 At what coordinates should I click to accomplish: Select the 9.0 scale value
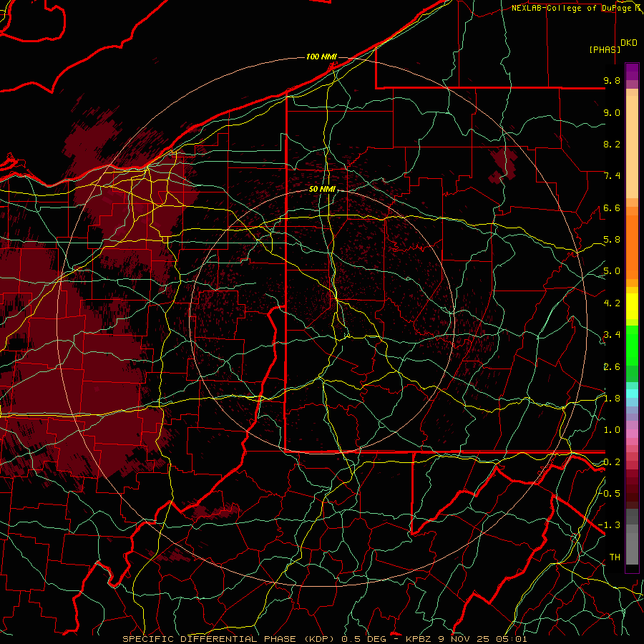pos(612,112)
